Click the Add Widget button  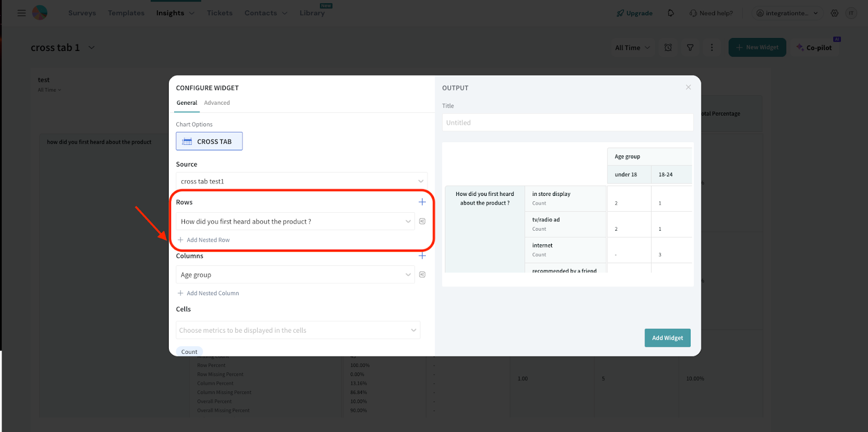pos(667,338)
